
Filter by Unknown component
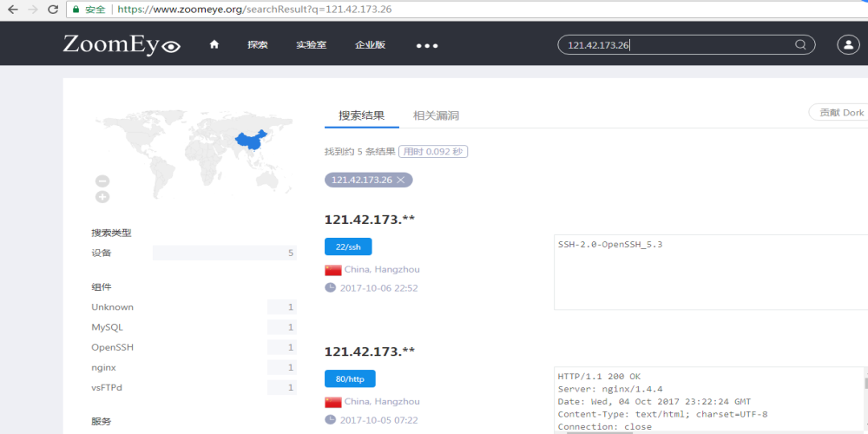coord(112,307)
